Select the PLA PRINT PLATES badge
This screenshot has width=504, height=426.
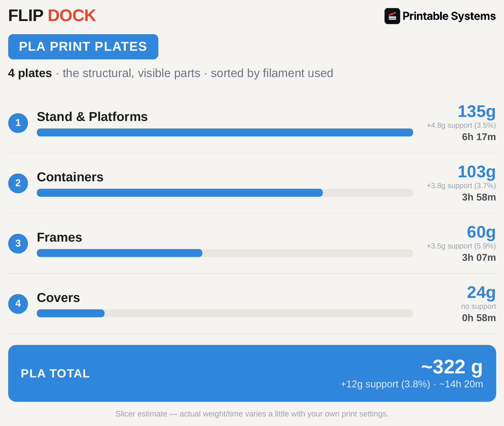[x=83, y=47]
